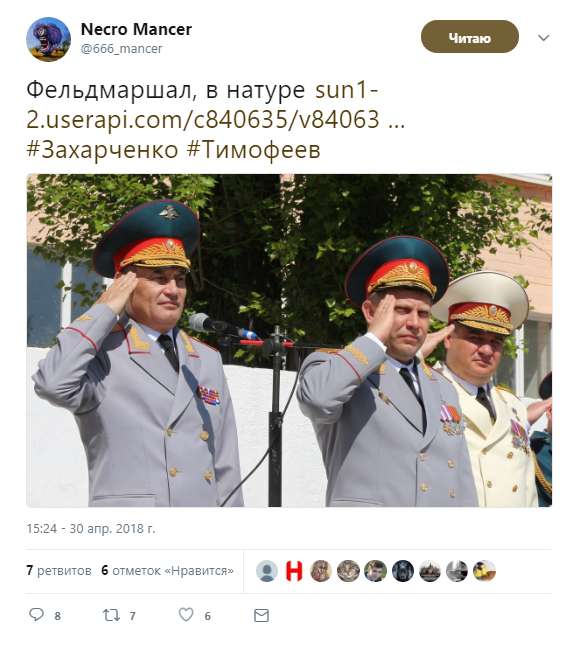This screenshot has height=645, width=577.
Task: Open the sun1-2.userapi.com link
Action: [x=216, y=104]
